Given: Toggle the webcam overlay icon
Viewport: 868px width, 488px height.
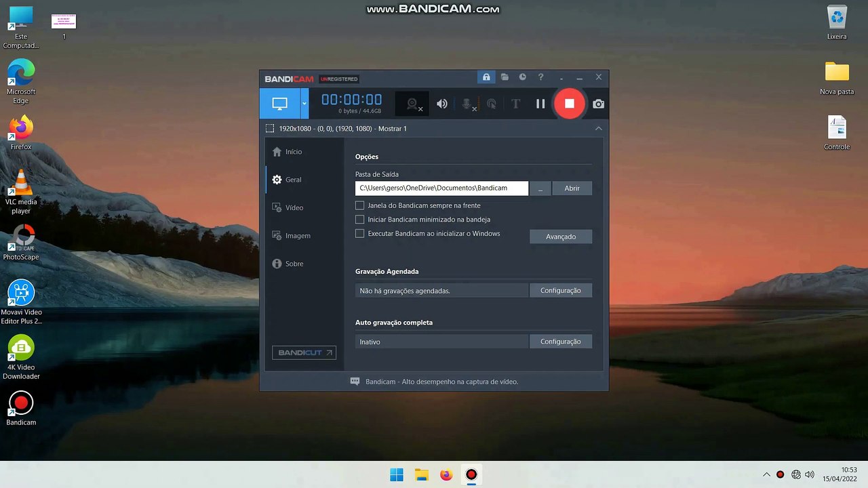Looking at the screenshot, I should (x=412, y=104).
